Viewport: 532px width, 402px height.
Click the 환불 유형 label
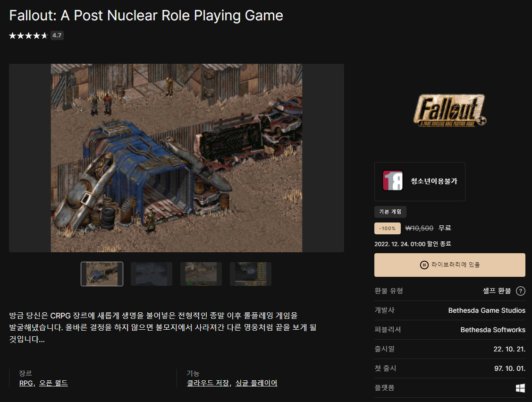point(388,291)
